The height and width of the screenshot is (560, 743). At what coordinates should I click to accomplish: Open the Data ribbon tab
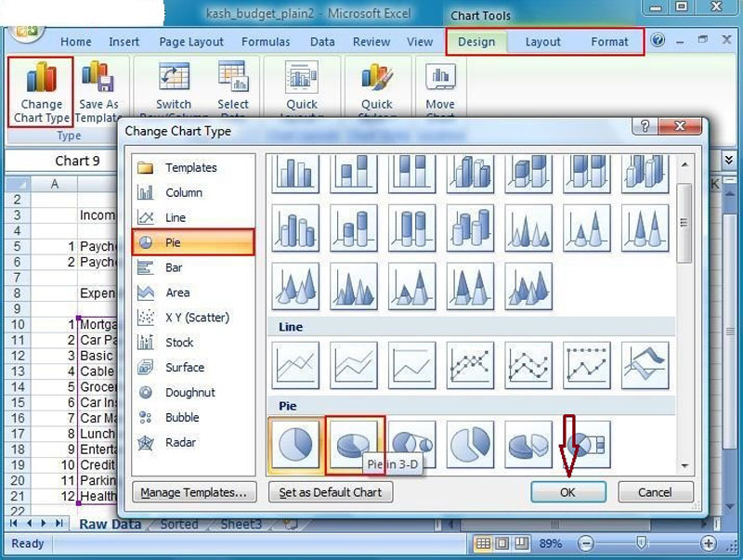(x=322, y=42)
